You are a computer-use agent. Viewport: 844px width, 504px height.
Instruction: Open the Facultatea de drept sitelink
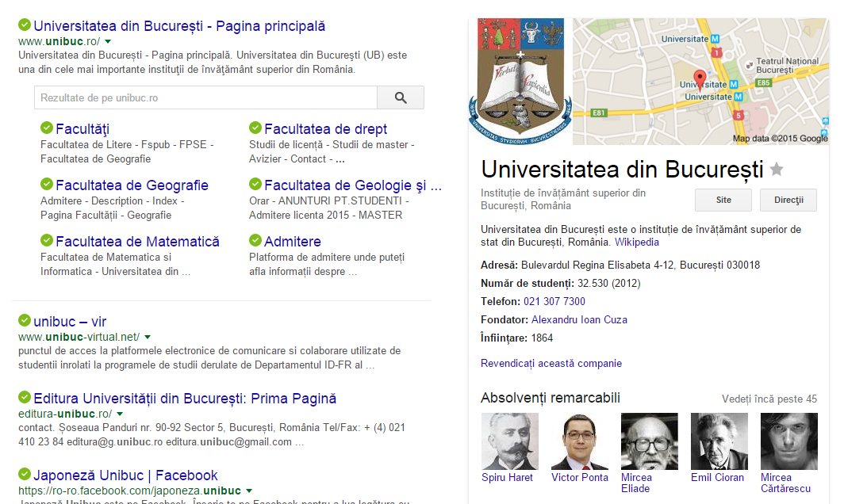click(326, 129)
